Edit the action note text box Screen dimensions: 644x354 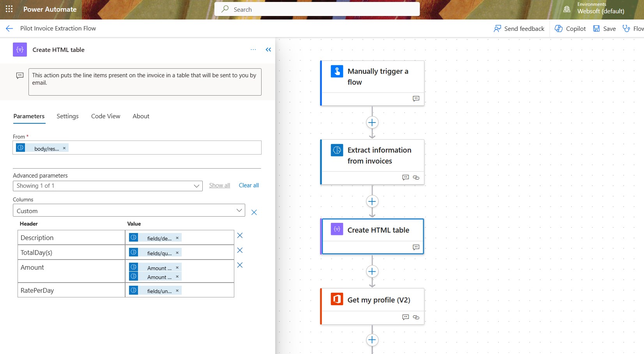click(x=145, y=82)
